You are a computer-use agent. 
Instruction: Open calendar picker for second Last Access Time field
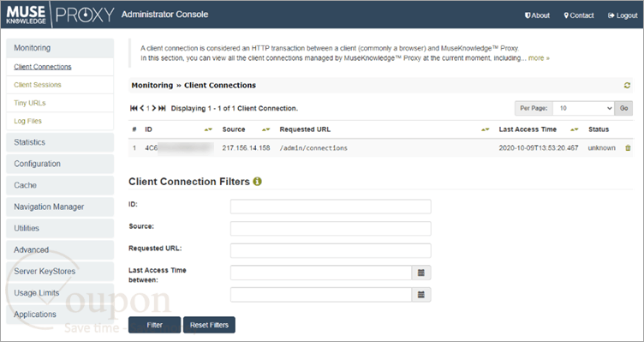point(421,295)
